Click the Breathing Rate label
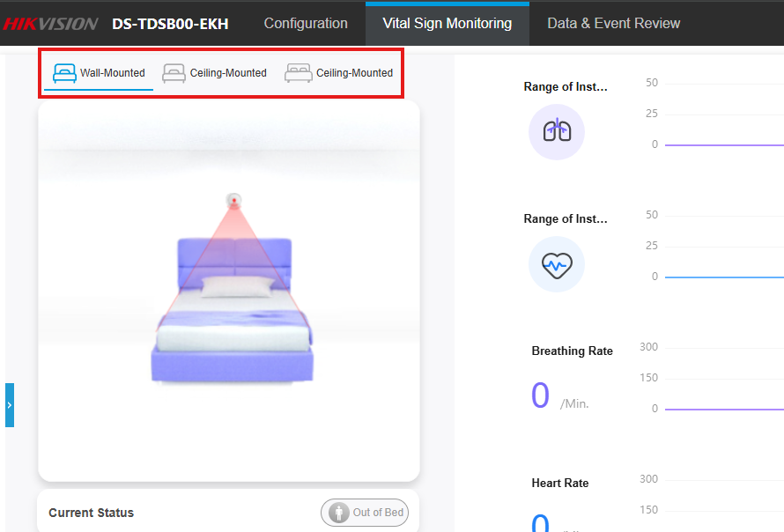 point(572,351)
